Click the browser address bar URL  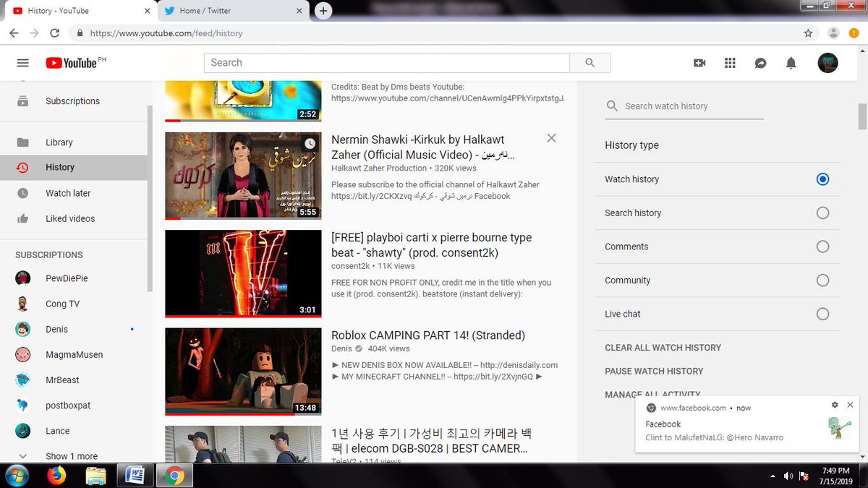166,33
